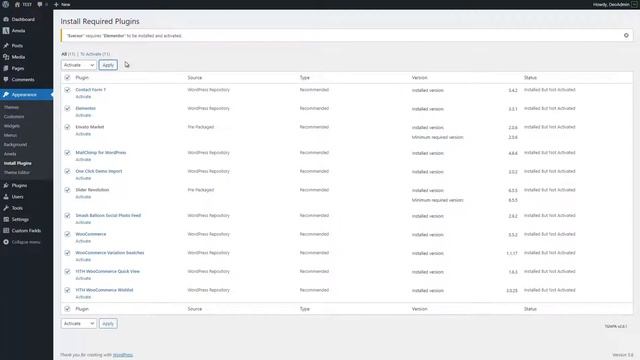
Task: Open the Appearance brush icon
Action: point(6,95)
